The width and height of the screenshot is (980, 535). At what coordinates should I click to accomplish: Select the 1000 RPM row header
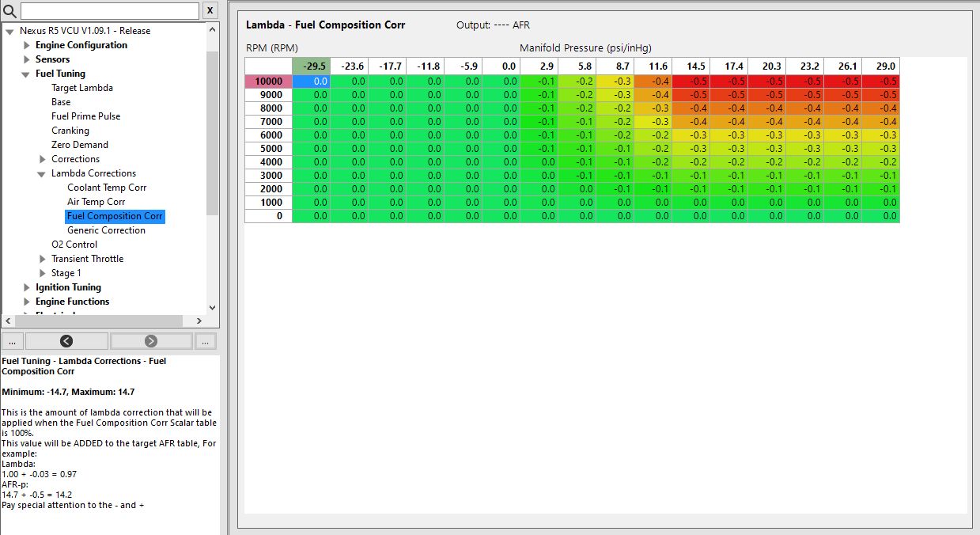268,203
